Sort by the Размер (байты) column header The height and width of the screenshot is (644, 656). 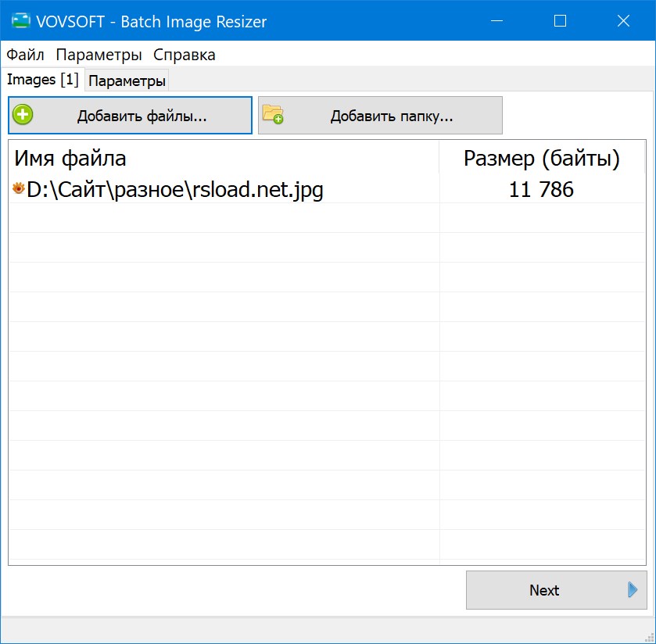pyautogui.click(x=542, y=158)
